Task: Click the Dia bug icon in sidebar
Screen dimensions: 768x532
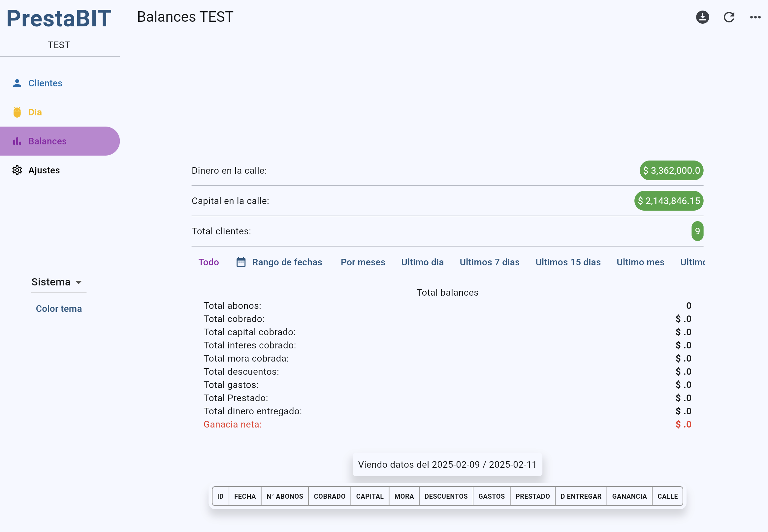Action: 17,112
